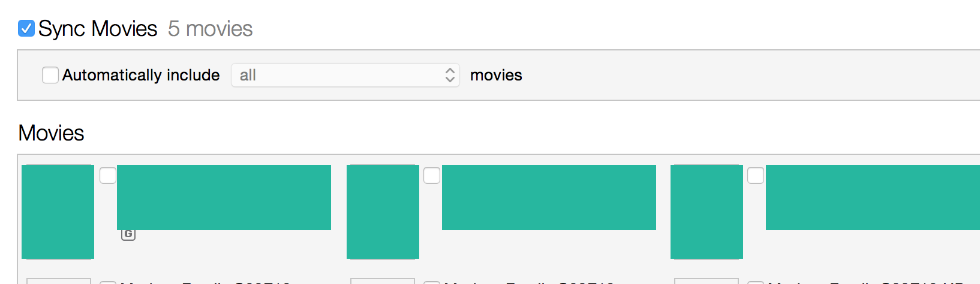
Task: Select the second movie poster thumbnail
Action: click(383, 212)
